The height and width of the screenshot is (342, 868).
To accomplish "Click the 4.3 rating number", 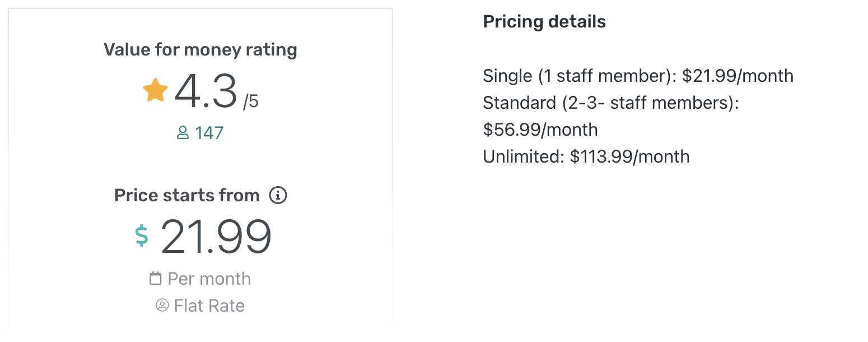I will [206, 91].
